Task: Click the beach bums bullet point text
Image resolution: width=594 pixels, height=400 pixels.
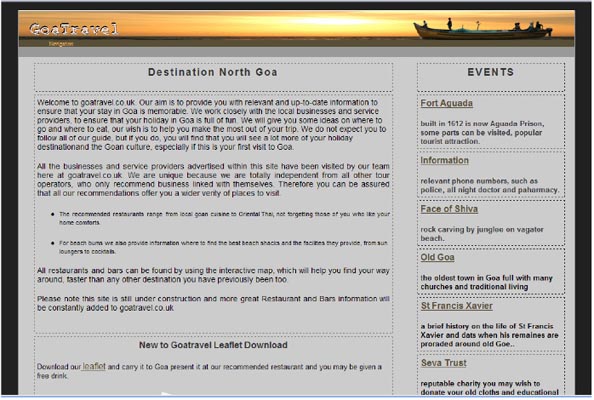Action: (x=224, y=247)
